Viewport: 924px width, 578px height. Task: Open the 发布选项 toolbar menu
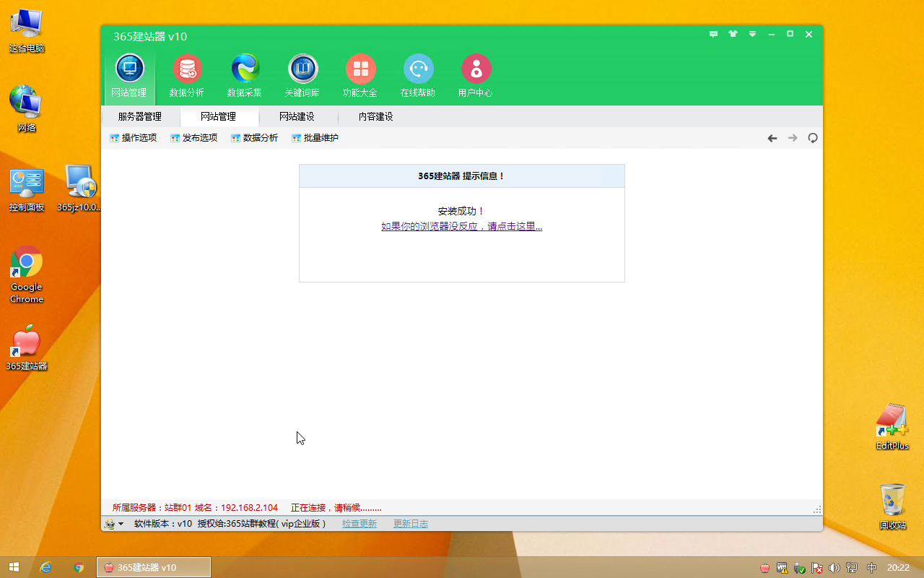tap(194, 138)
